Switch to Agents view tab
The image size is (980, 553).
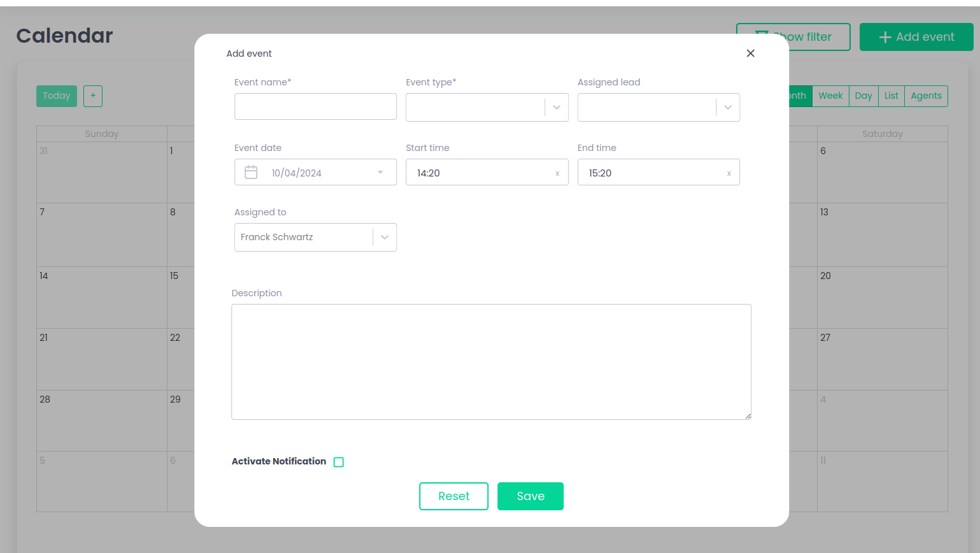[x=926, y=96]
